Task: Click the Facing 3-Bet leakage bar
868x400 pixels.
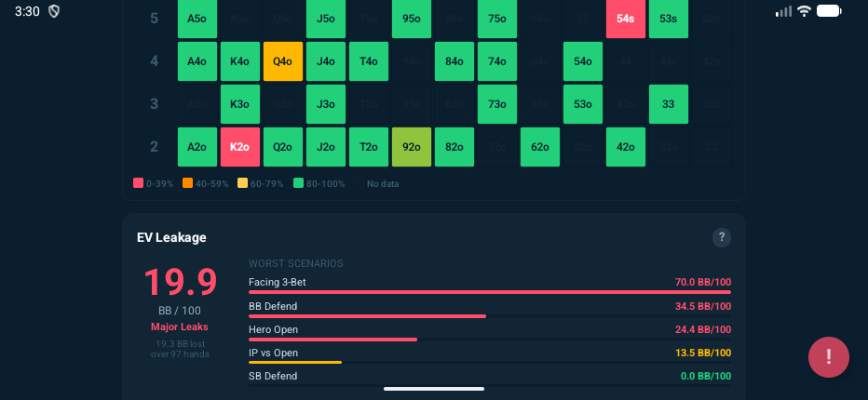Action: pyautogui.click(x=489, y=292)
